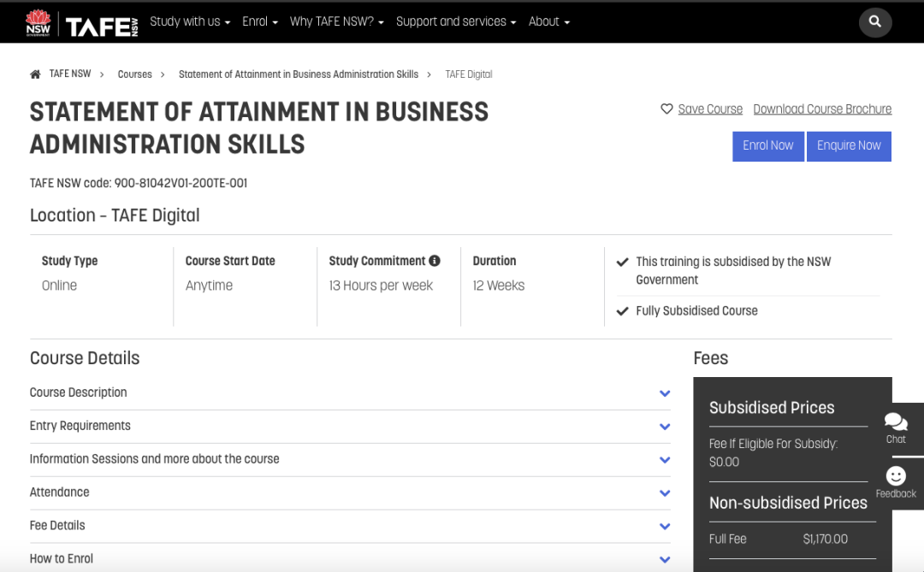Open the About navigation menu
This screenshot has width=924, height=572.
coord(549,21)
